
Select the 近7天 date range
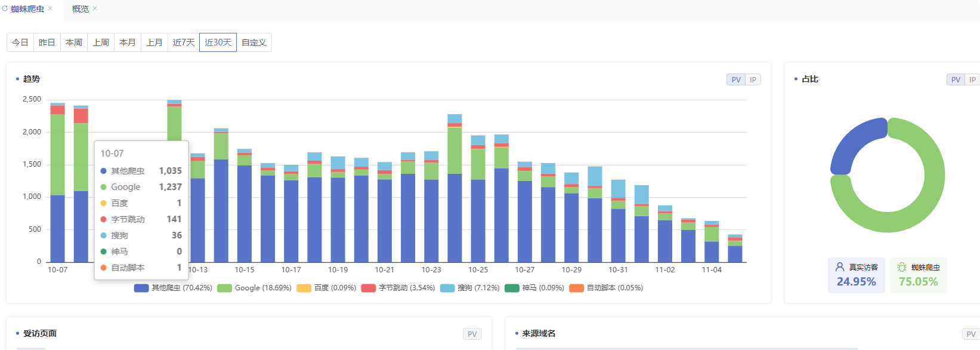tap(184, 42)
